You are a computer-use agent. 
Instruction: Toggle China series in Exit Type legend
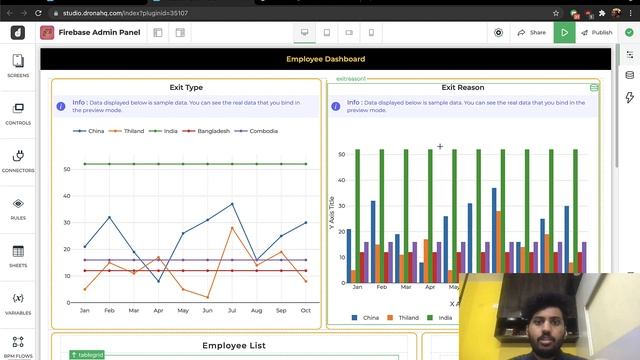[89, 131]
